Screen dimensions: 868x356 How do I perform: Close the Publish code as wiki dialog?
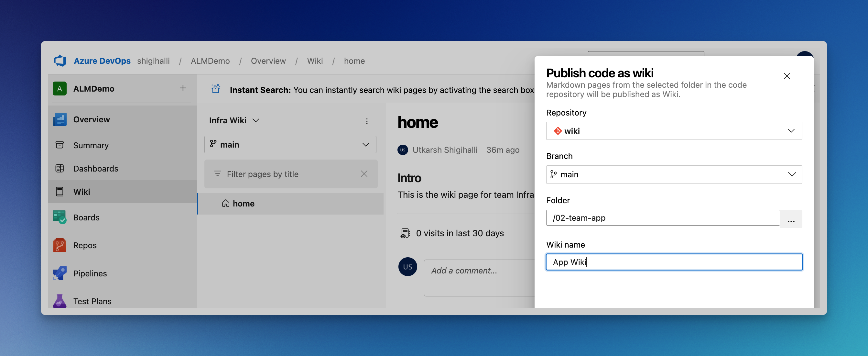[787, 75]
